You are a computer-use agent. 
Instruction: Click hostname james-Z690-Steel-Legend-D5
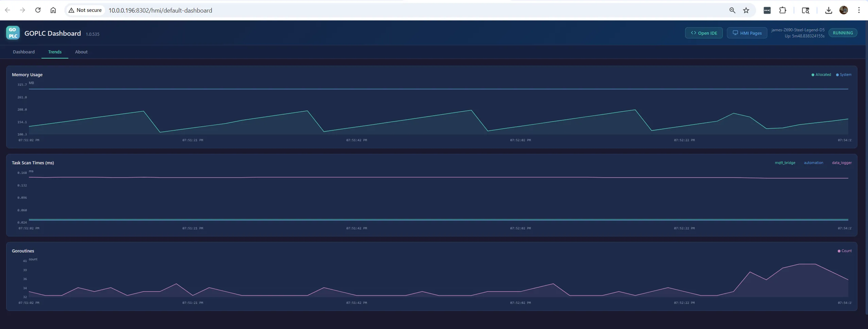point(798,30)
